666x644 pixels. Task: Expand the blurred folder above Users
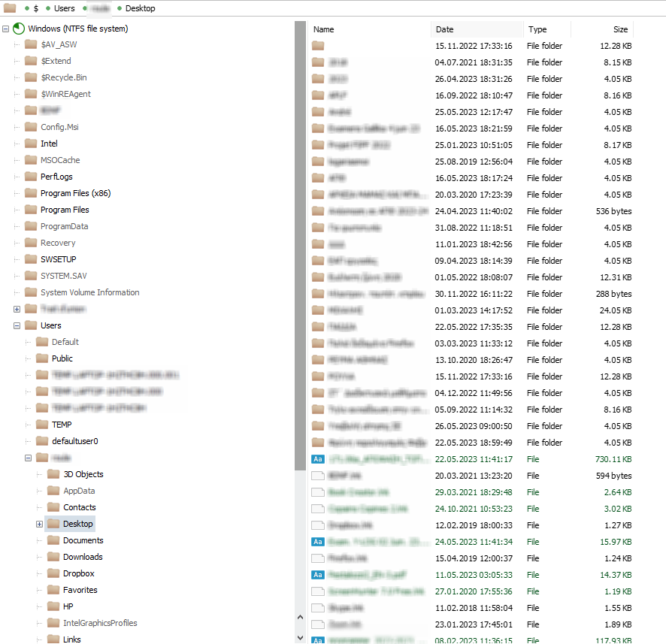pos(17,309)
